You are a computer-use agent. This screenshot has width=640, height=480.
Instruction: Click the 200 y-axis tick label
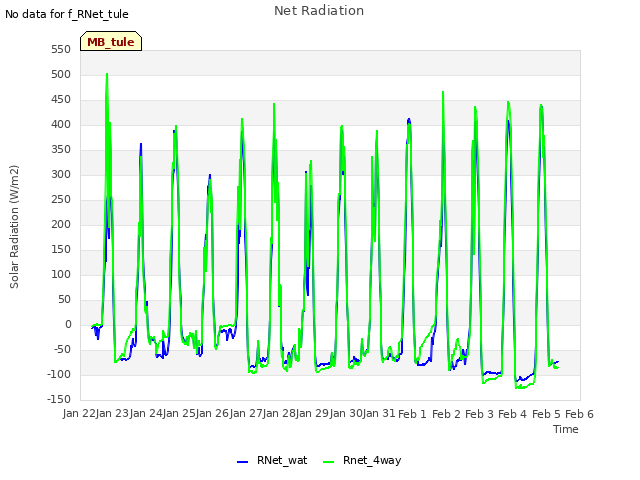[61, 224]
